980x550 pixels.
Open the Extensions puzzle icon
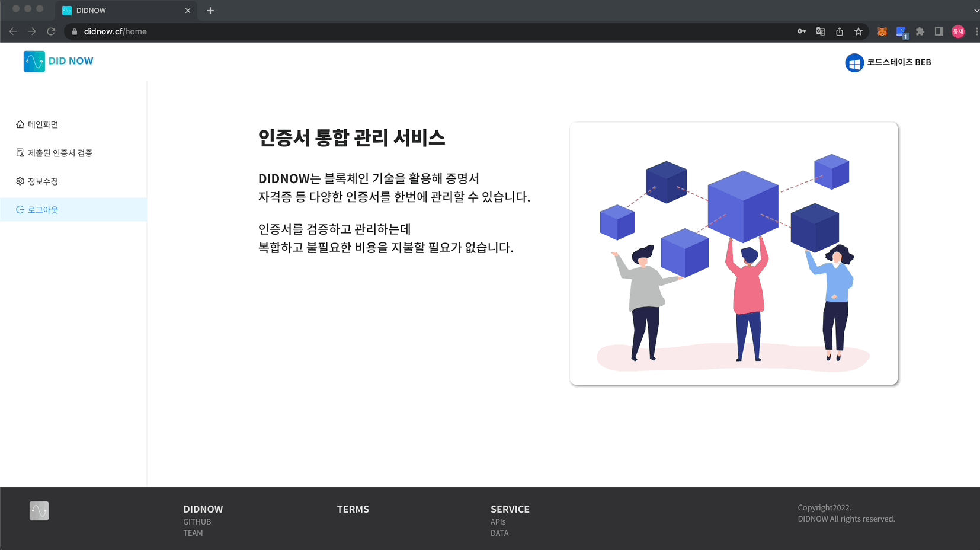(x=920, y=31)
